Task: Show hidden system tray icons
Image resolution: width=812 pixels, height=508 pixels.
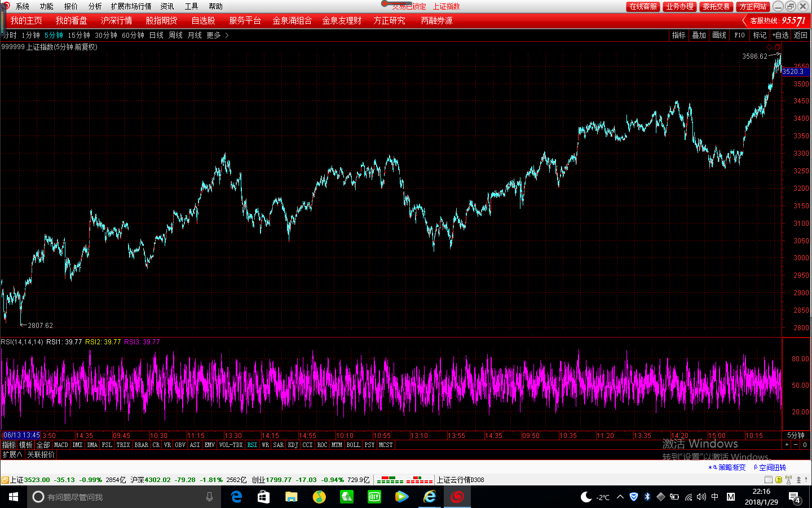Action: pos(620,497)
